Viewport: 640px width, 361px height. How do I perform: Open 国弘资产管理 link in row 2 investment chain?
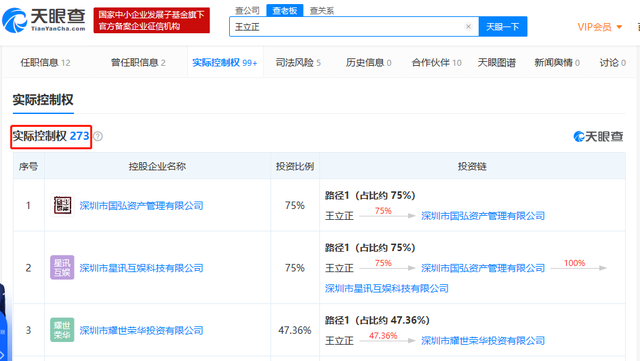pyautogui.click(x=483, y=268)
